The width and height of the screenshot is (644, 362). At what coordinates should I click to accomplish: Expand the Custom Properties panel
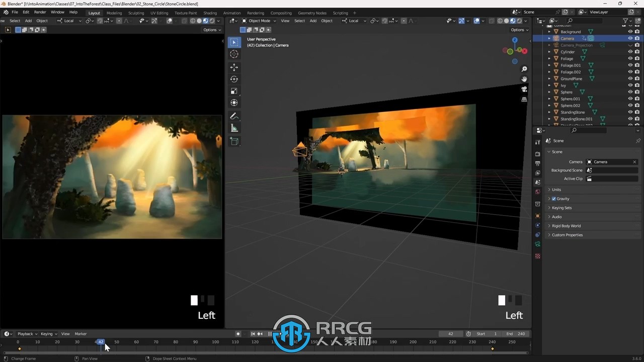(x=592, y=235)
